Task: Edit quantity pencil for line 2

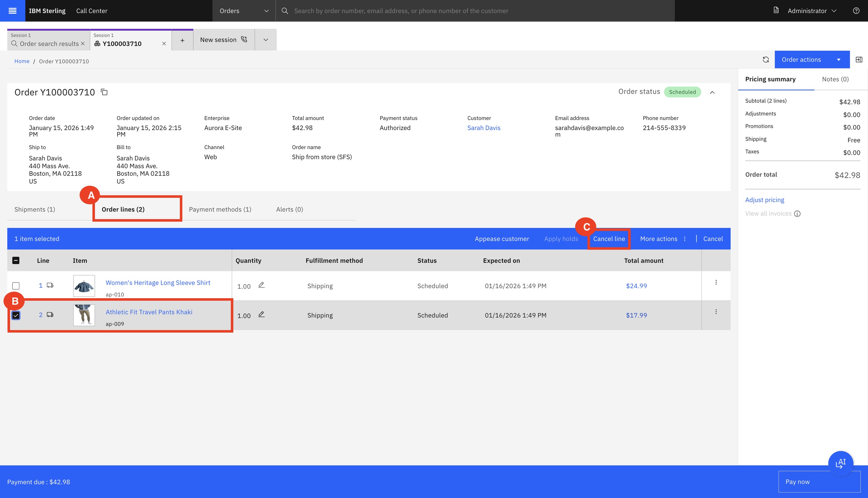Action: tap(261, 314)
